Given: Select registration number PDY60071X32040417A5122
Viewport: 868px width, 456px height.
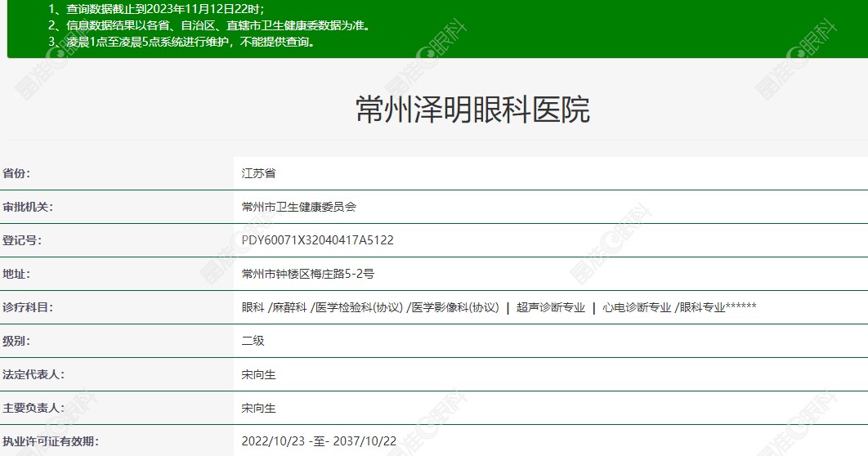Looking at the screenshot, I should [x=318, y=240].
